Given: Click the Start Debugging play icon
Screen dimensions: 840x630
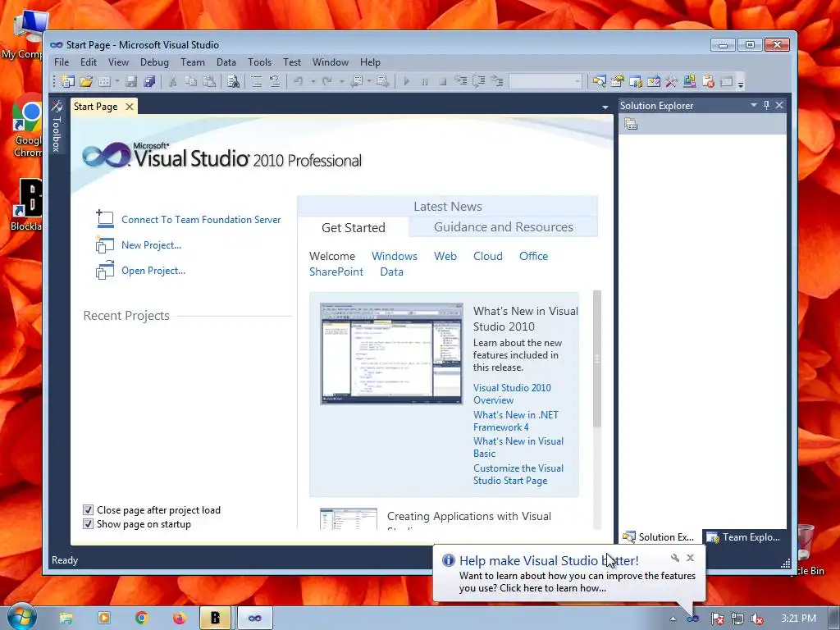Looking at the screenshot, I should pos(407,81).
